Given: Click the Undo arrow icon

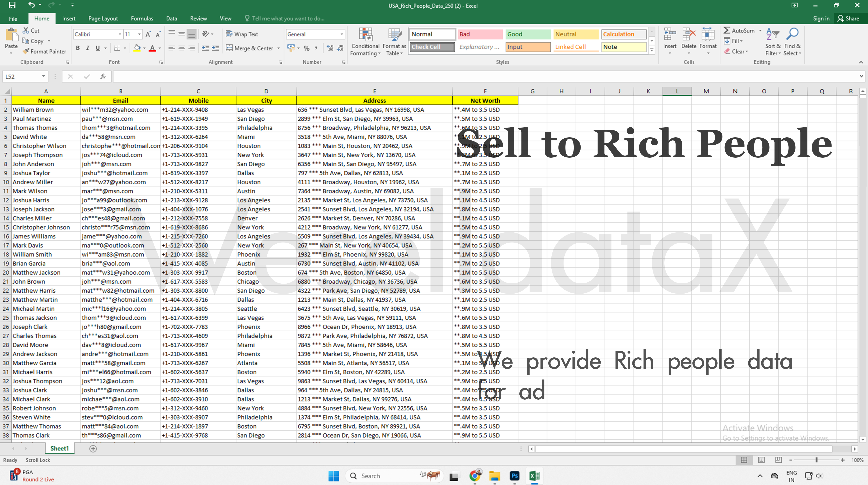Looking at the screenshot, I should click(31, 5).
